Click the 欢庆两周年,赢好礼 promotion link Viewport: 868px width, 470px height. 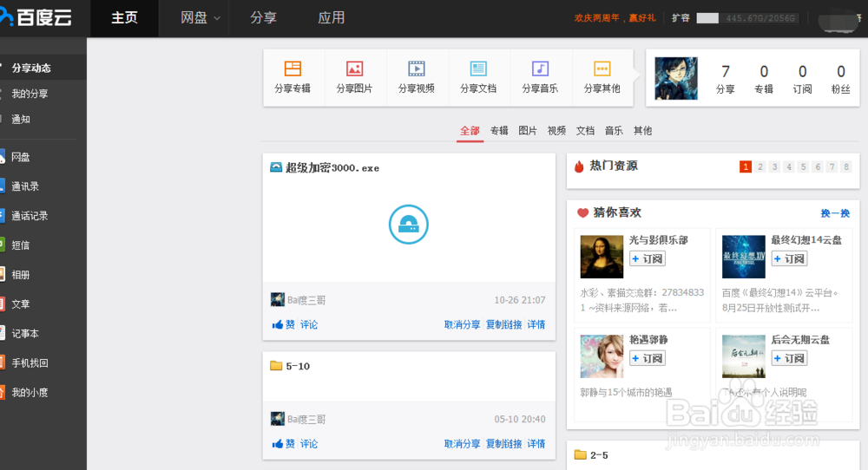click(x=615, y=17)
